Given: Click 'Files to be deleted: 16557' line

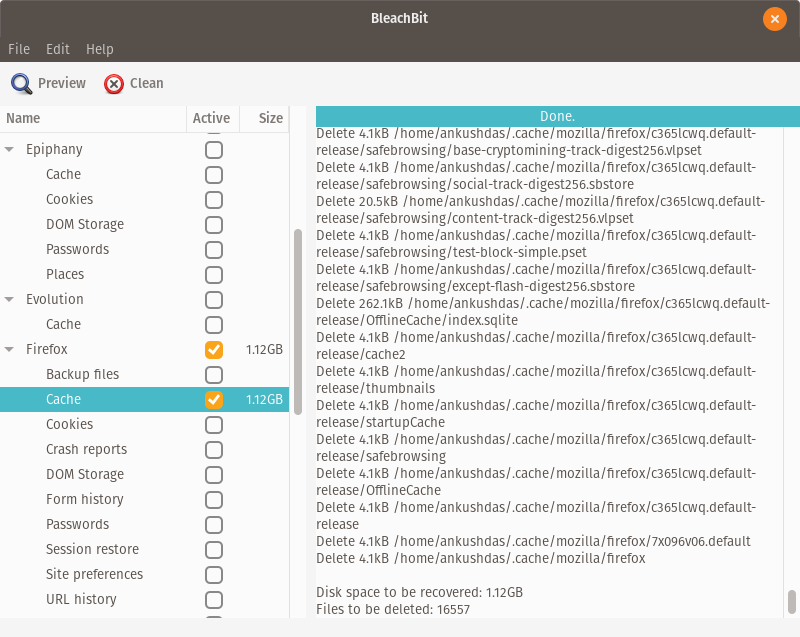Looking at the screenshot, I should tap(393, 609).
